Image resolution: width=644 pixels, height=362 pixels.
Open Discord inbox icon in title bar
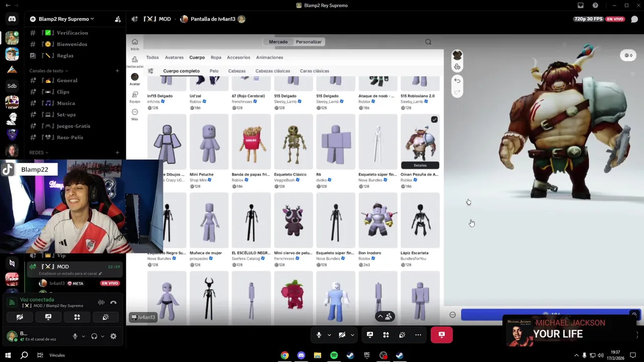point(581,6)
